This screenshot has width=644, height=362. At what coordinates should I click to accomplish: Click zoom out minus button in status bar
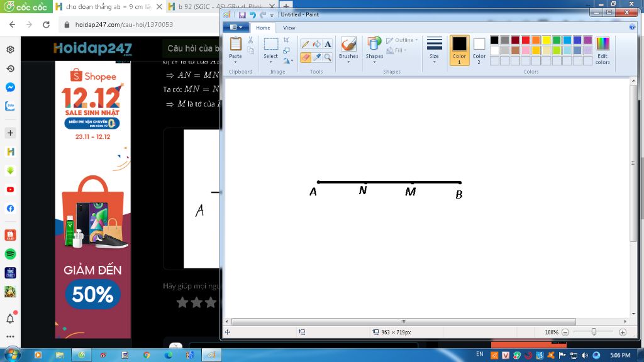click(x=565, y=332)
